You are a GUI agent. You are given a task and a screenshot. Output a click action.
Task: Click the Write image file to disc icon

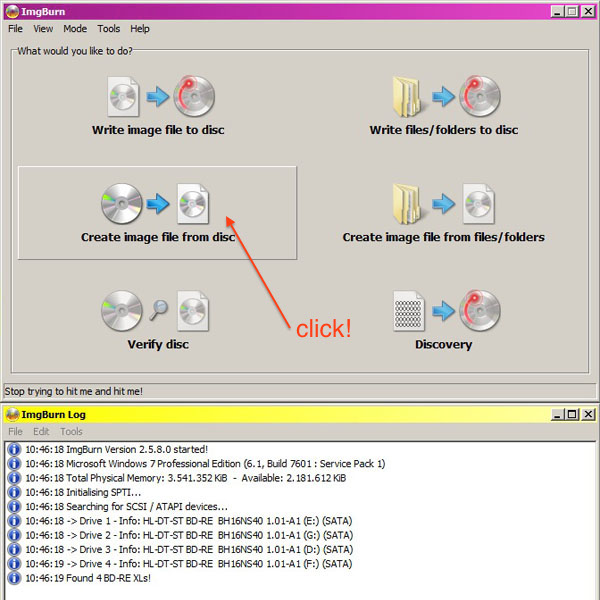(161, 96)
